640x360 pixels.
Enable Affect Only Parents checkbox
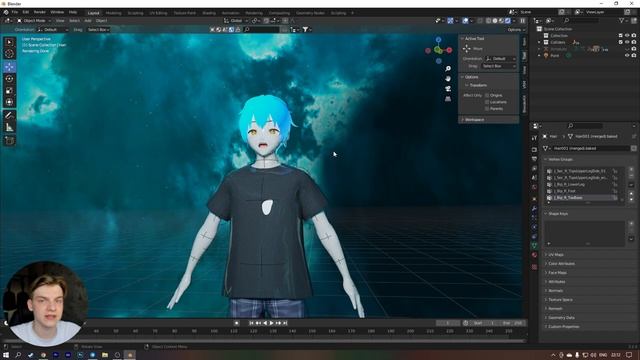(487, 109)
